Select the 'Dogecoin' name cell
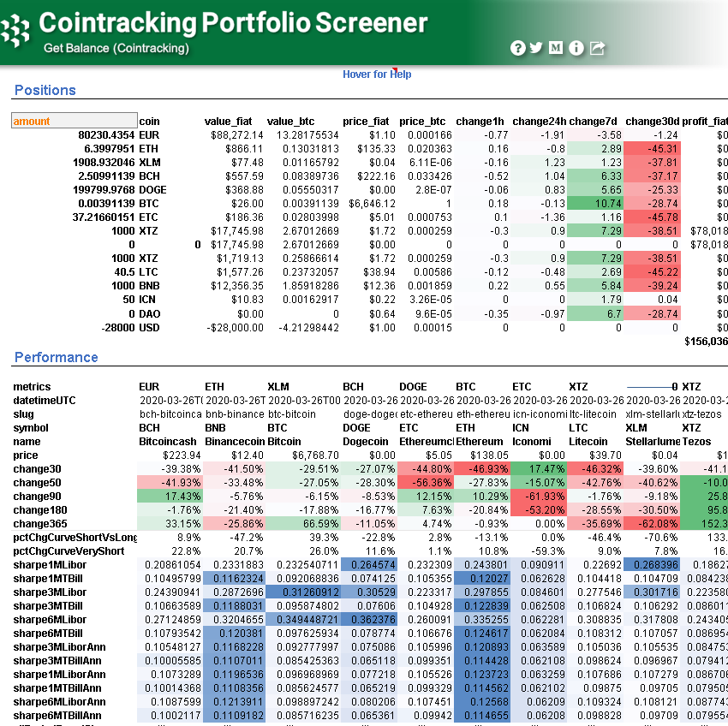 coord(366,442)
